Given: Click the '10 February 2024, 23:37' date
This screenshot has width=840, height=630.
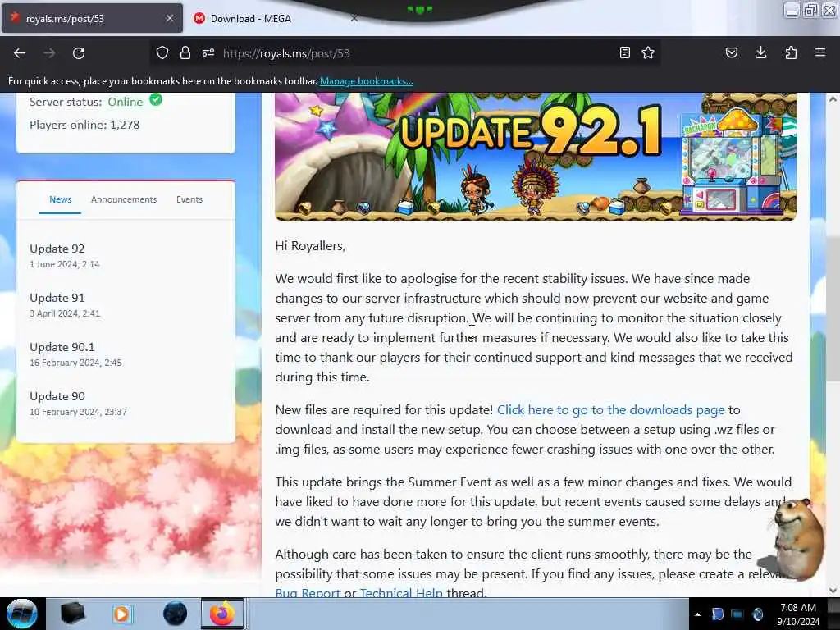Looking at the screenshot, I should point(78,412).
